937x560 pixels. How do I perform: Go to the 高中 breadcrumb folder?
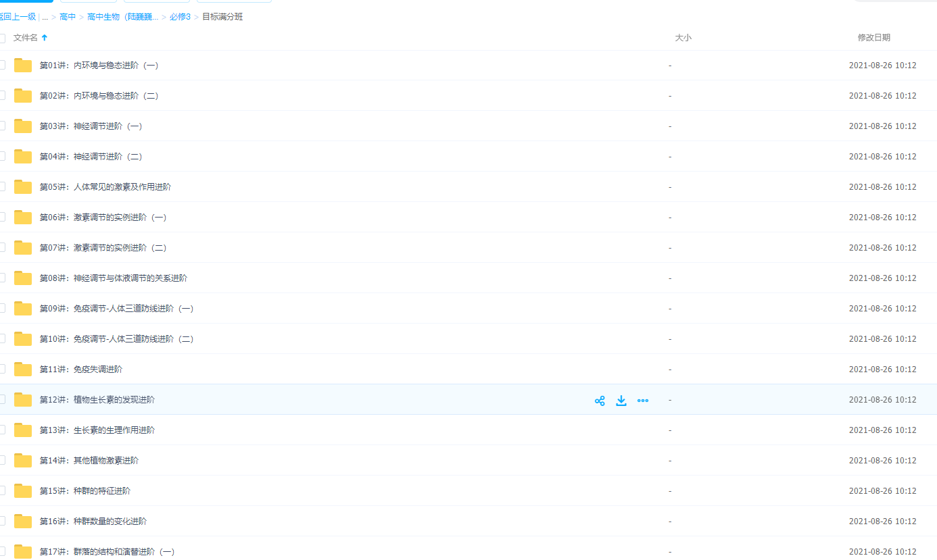point(68,17)
